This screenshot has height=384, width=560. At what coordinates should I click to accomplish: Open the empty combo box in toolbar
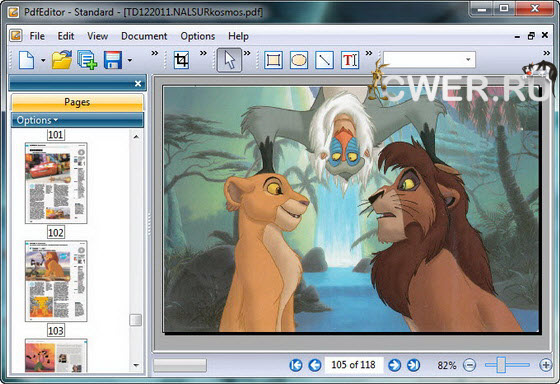(429, 60)
